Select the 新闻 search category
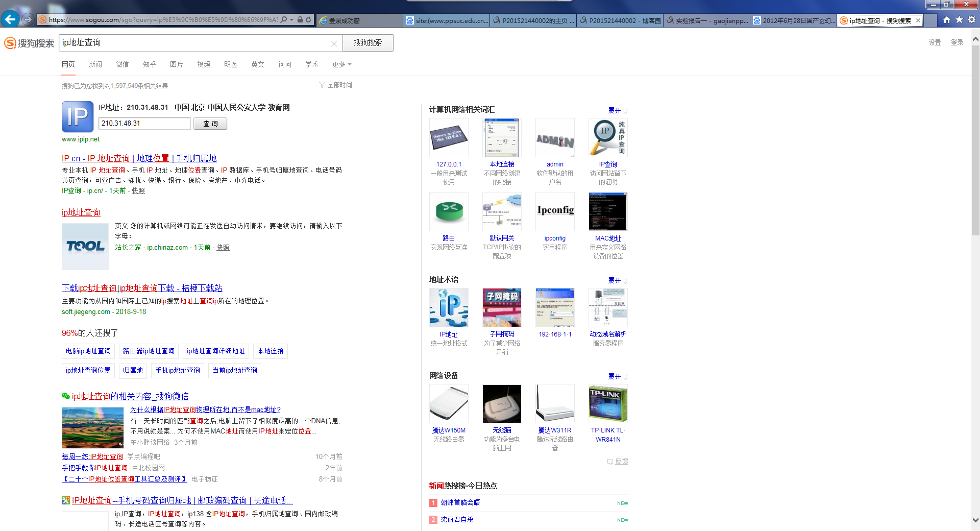 click(x=95, y=64)
